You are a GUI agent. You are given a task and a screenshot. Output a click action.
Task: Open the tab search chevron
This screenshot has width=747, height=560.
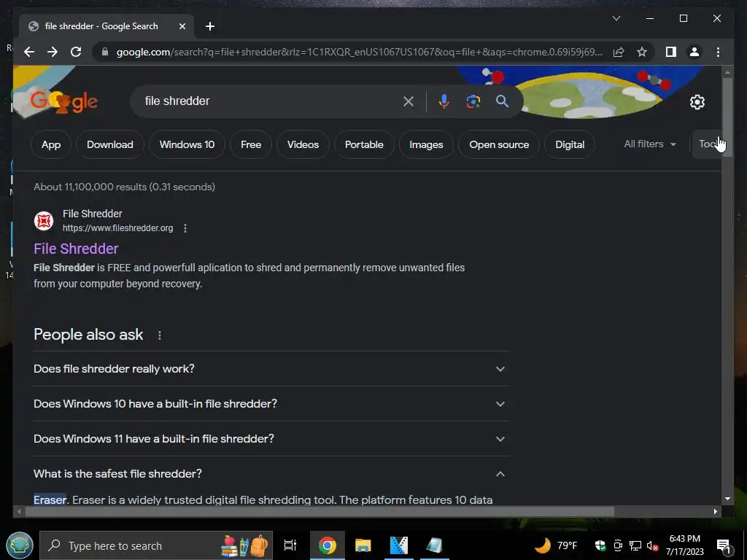[x=616, y=18]
